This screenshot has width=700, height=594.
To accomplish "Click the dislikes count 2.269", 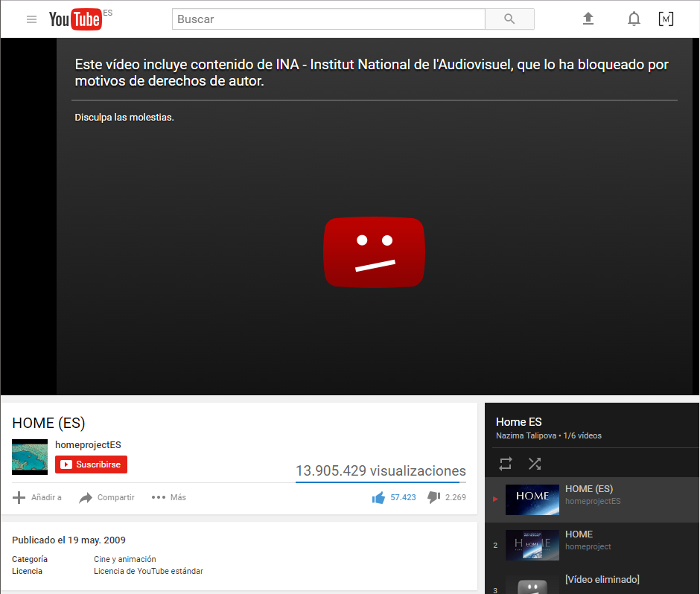I will (455, 497).
